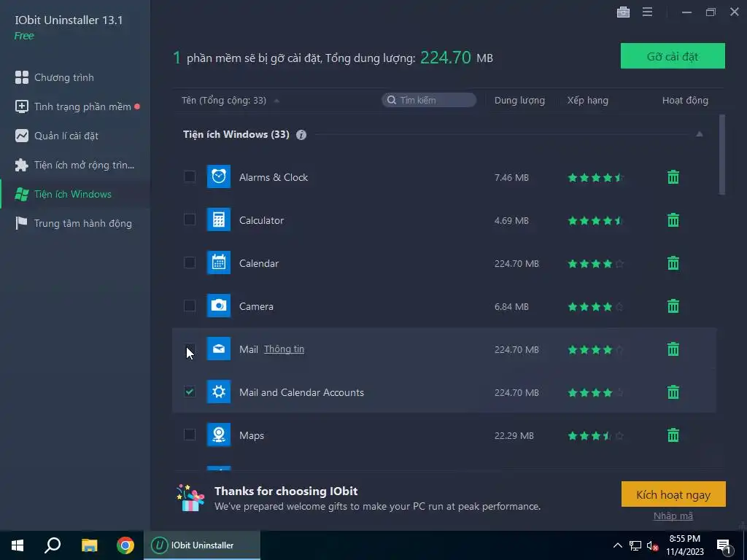Screen dimensions: 747x560
Task: Show hidden tray icons chevron
Action: click(617, 545)
